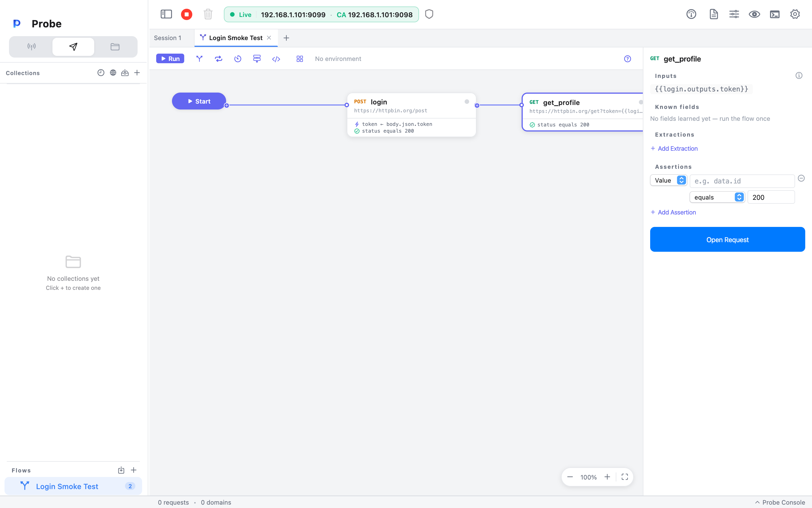Image resolution: width=812 pixels, height=508 pixels.
Task: Add Extraction link
Action: point(674,148)
